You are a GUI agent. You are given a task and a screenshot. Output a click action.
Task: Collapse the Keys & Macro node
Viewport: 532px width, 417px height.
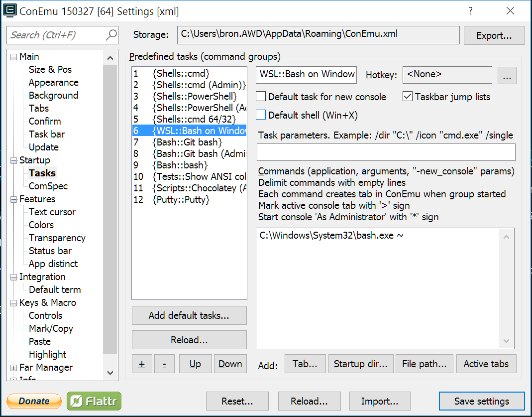click(13, 303)
